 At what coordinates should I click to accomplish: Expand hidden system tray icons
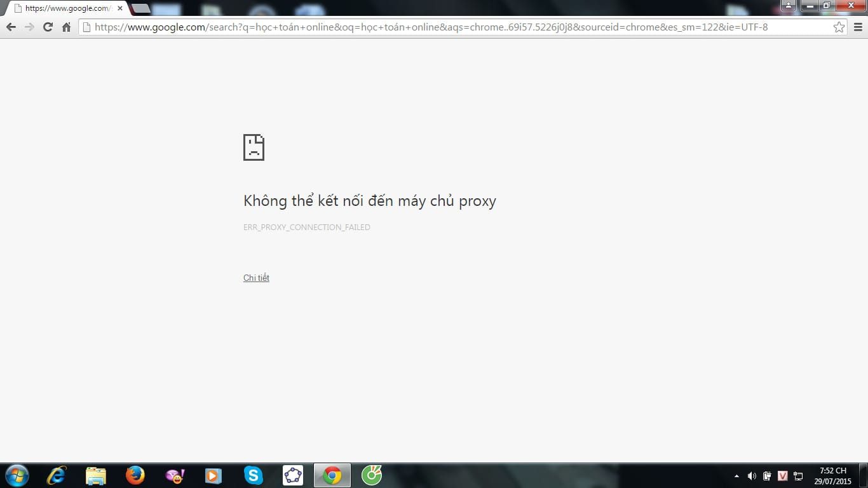[736, 476]
